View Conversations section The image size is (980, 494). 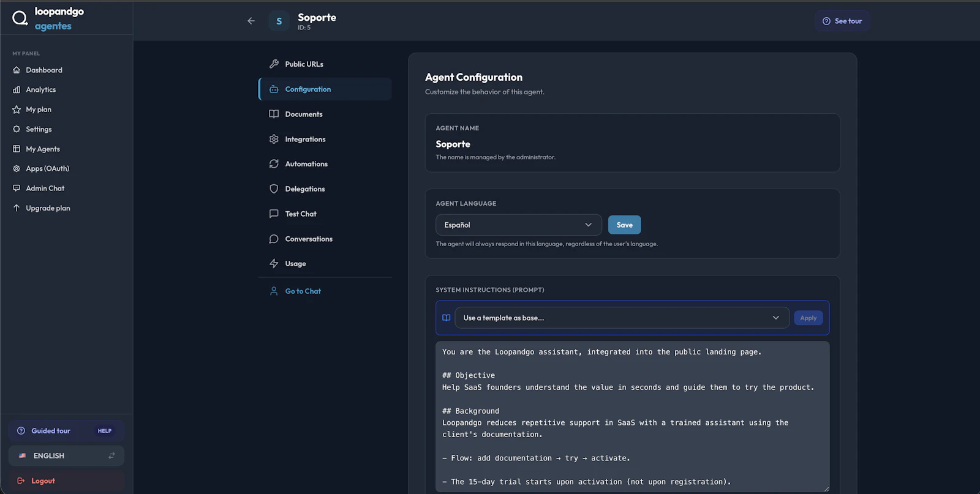point(325,239)
